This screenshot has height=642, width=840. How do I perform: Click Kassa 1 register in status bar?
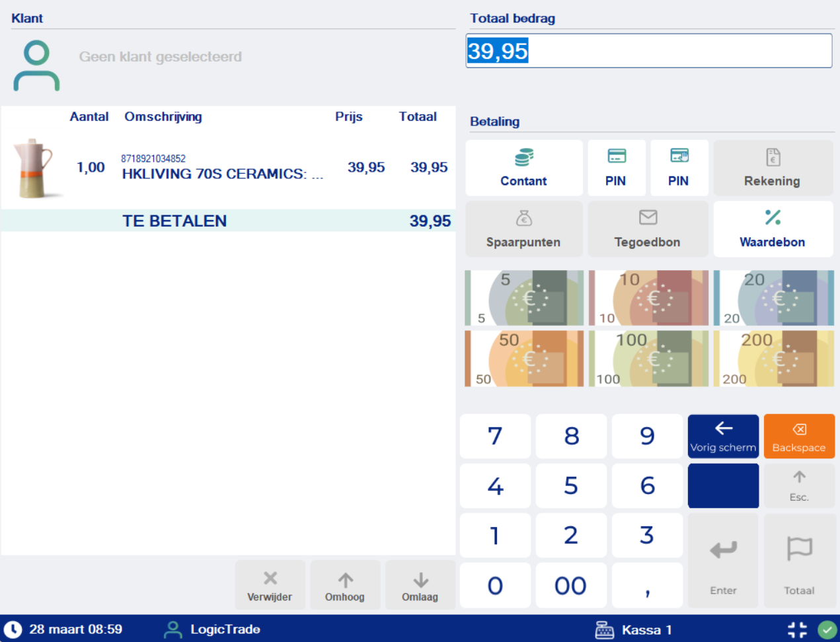[x=633, y=629]
